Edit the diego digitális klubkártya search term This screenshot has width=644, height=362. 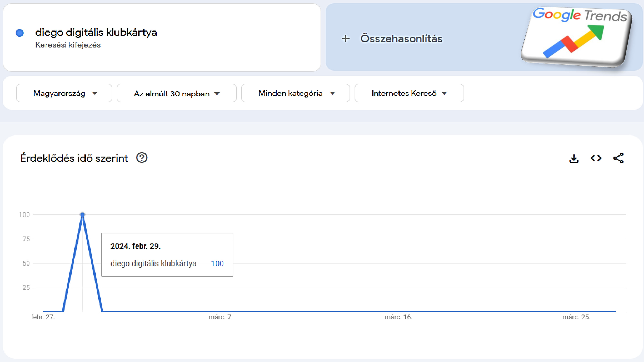96,32
